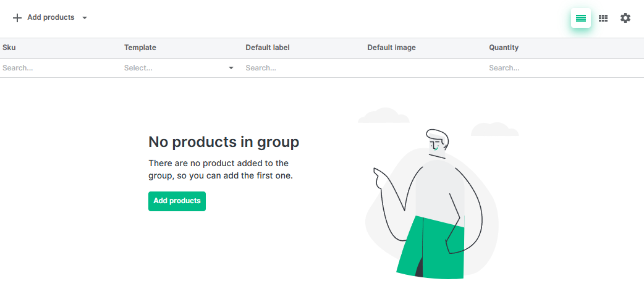Click the Template column header
The image size is (644, 294).
coord(140,48)
